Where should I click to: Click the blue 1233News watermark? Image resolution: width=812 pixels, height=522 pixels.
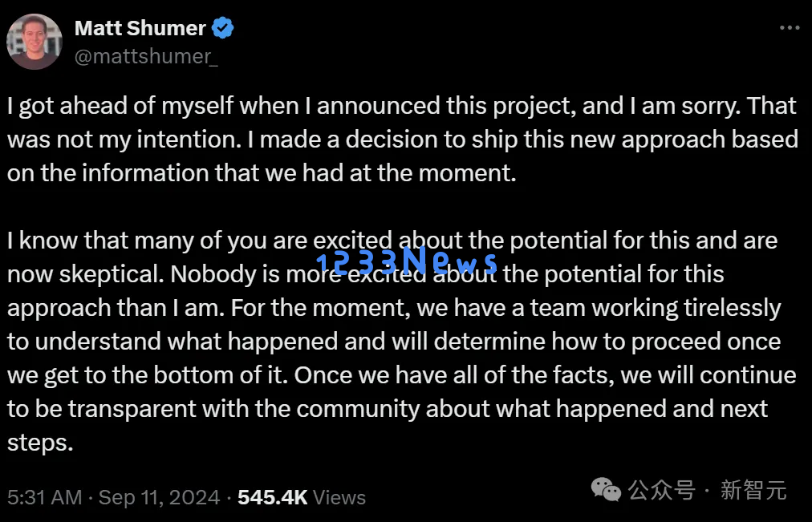(x=407, y=261)
